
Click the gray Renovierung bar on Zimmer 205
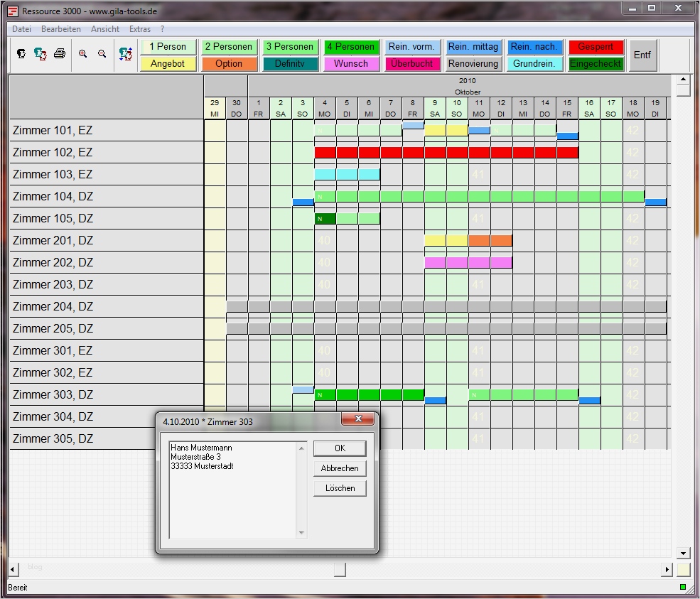point(446,328)
